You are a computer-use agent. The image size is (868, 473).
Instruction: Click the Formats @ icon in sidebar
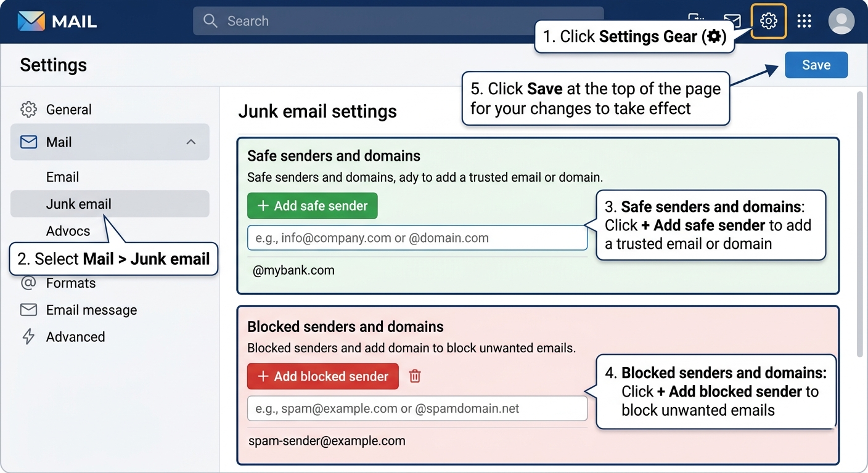coord(28,283)
